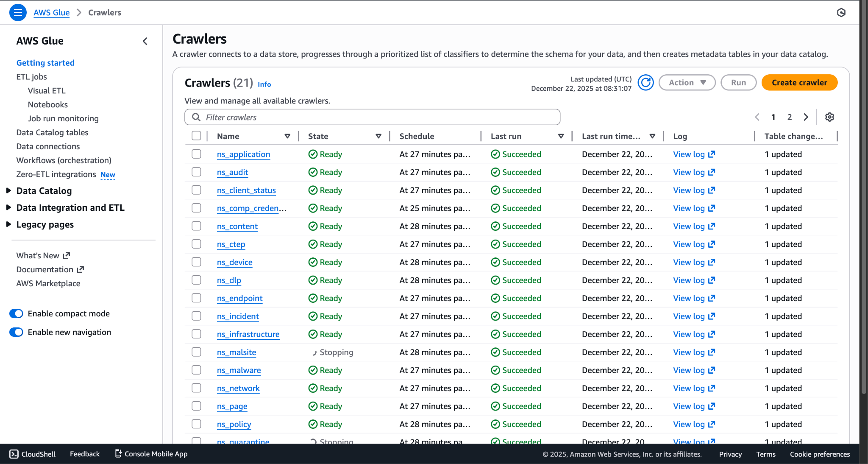Image resolution: width=868 pixels, height=464 pixels.
Task: Open Cookie preferences in footer
Action: (x=820, y=454)
